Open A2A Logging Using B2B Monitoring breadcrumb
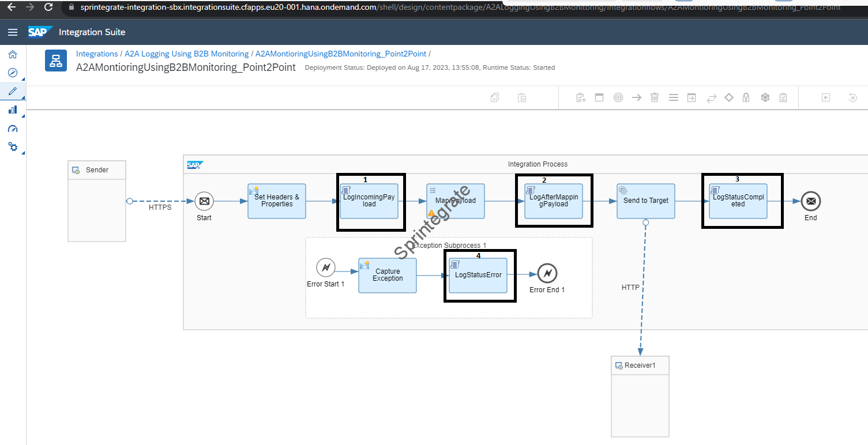The height and width of the screenshot is (445, 868). 187,54
